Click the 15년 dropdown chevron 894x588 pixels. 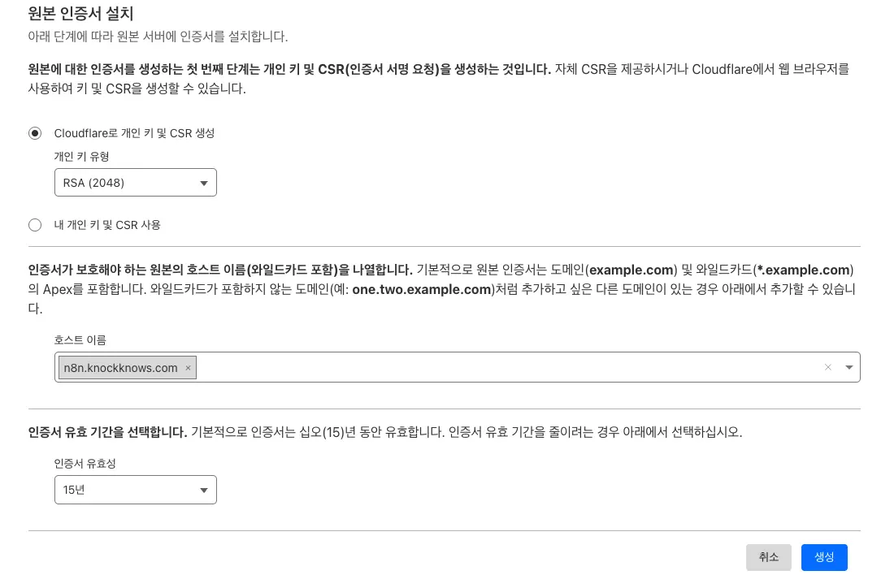click(204, 490)
